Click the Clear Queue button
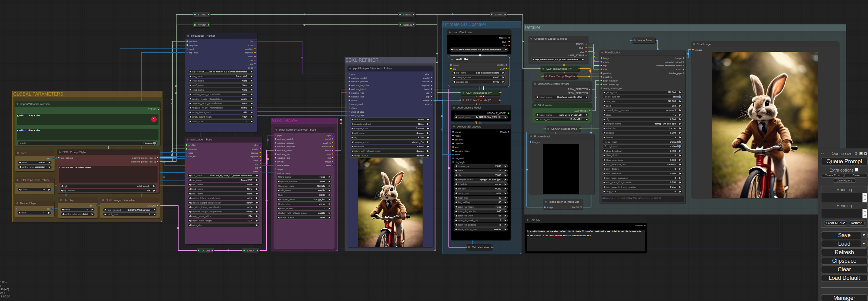 click(x=835, y=223)
